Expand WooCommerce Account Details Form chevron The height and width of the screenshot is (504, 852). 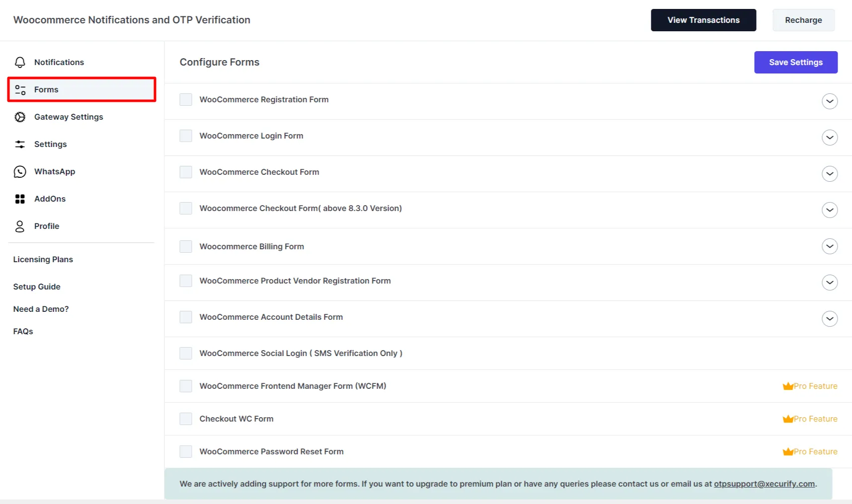tap(830, 318)
